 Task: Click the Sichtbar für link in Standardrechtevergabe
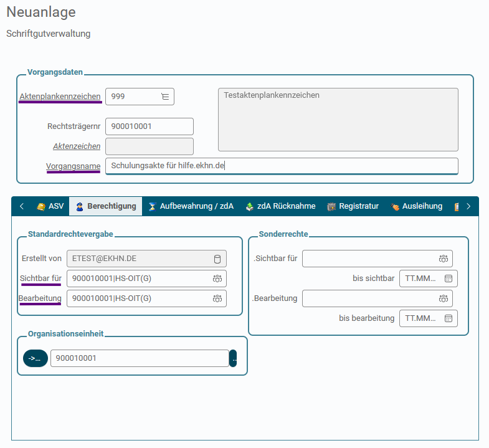click(x=40, y=279)
